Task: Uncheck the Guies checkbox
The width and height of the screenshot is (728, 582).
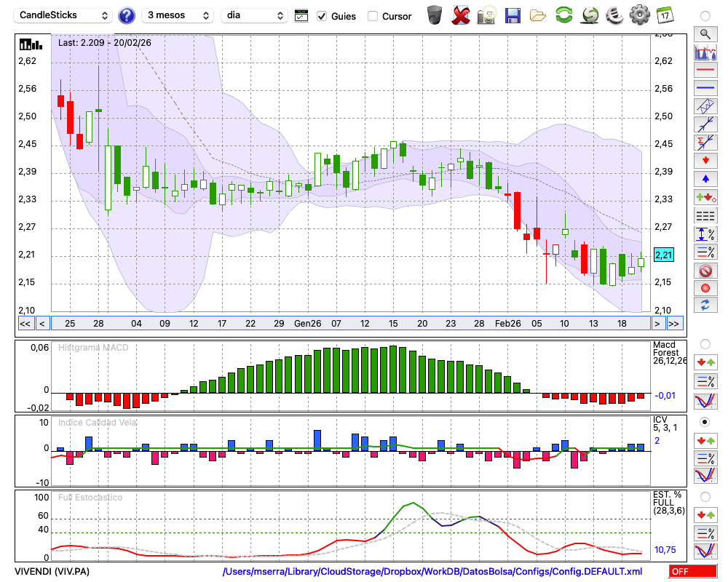Action: pyautogui.click(x=322, y=16)
